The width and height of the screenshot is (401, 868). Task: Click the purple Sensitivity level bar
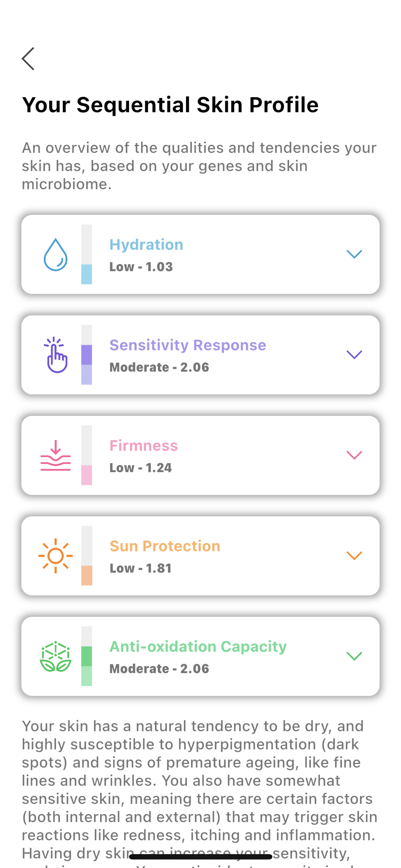click(87, 355)
